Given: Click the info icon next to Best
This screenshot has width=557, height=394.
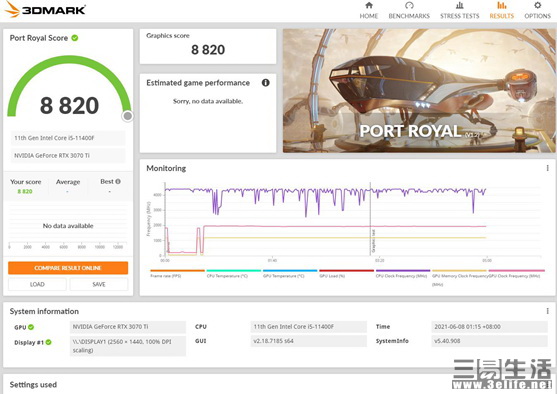Looking at the screenshot, I should [x=118, y=181].
